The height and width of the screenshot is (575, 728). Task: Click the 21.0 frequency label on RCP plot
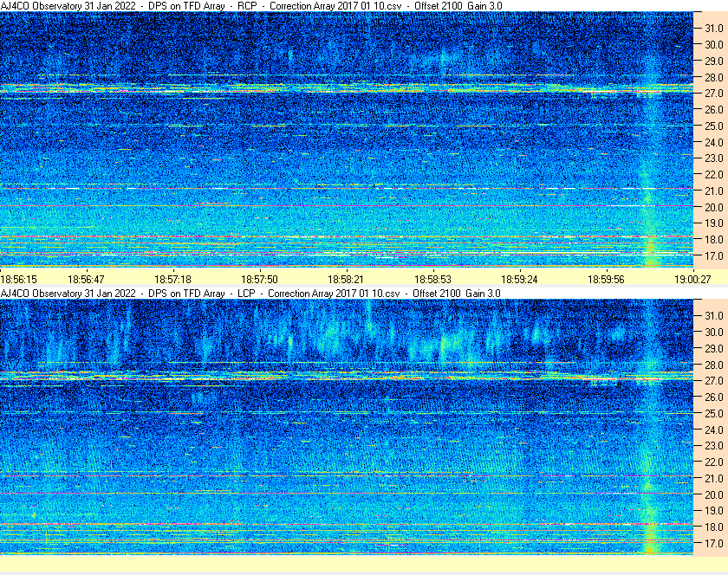(x=714, y=191)
